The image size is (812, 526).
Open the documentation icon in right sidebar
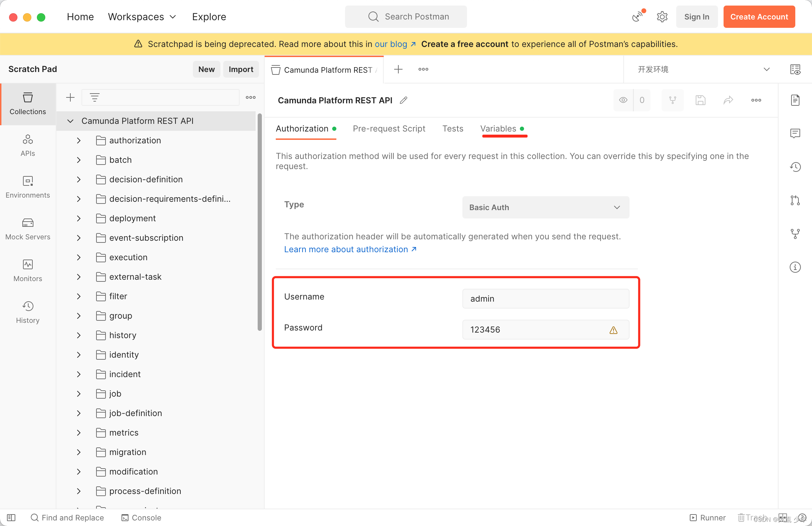point(795,100)
